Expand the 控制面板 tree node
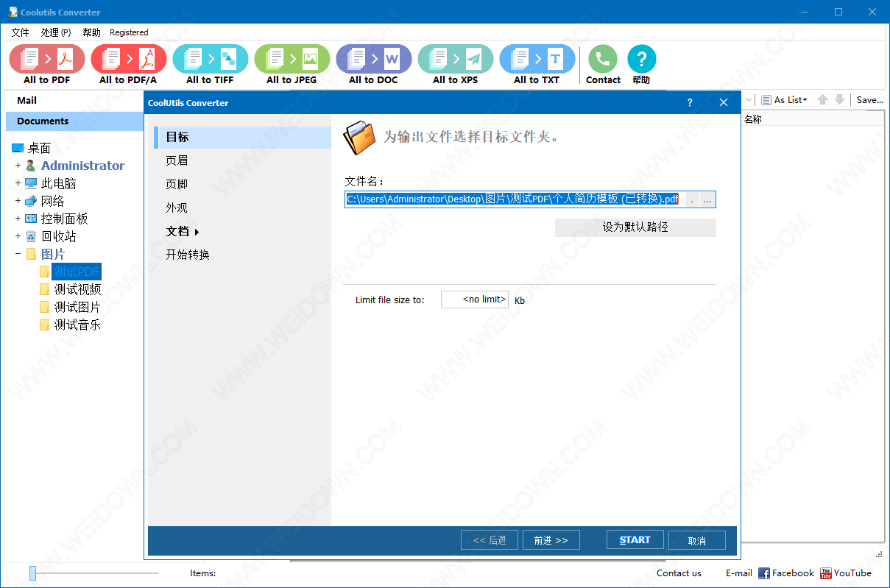Viewport: 890px width, 588px height. click(18, 219)
